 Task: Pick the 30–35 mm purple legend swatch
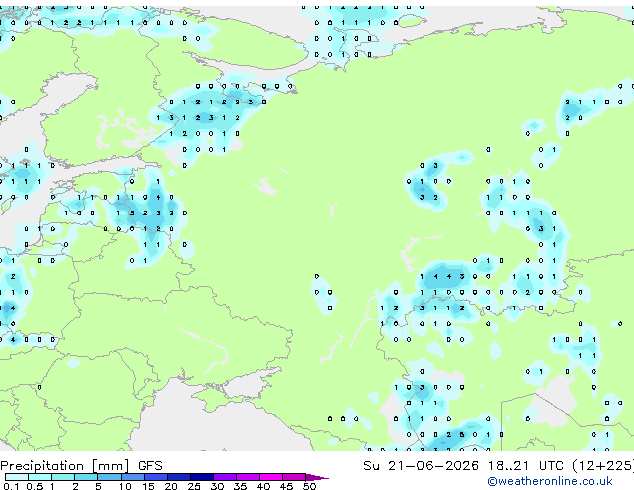pos(225,477)
